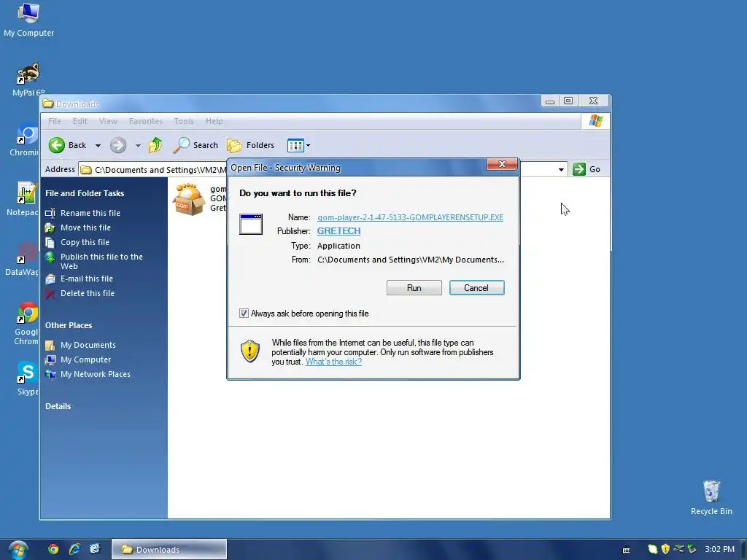Click the keyboard tray icon

(627, 550)
